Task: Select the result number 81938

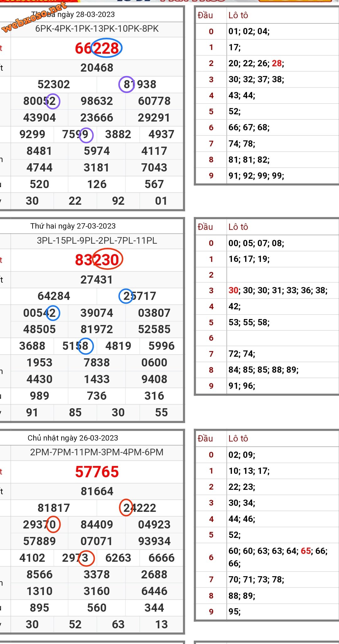Action: (x=140, y=84)
